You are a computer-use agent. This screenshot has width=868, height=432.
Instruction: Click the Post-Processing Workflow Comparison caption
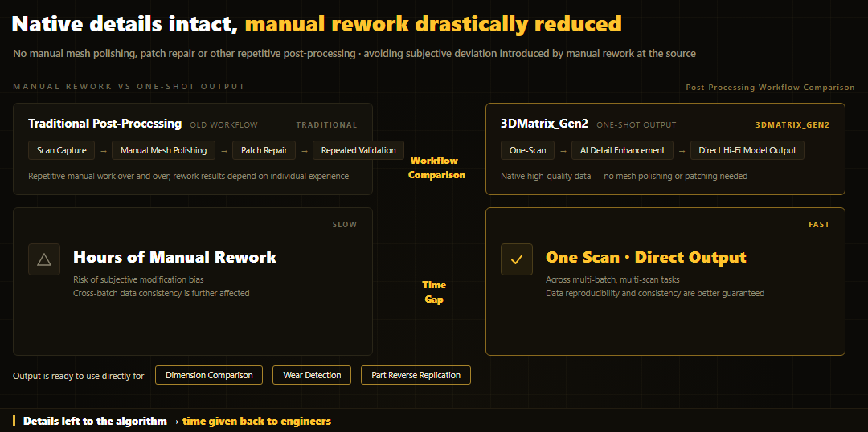(770, 88)
